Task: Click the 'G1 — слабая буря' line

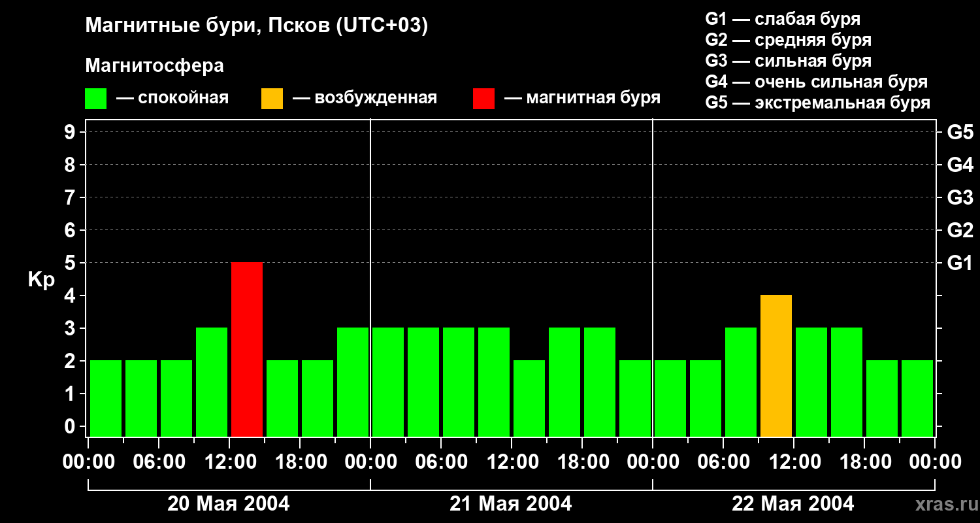Action: tap(783, 19)
